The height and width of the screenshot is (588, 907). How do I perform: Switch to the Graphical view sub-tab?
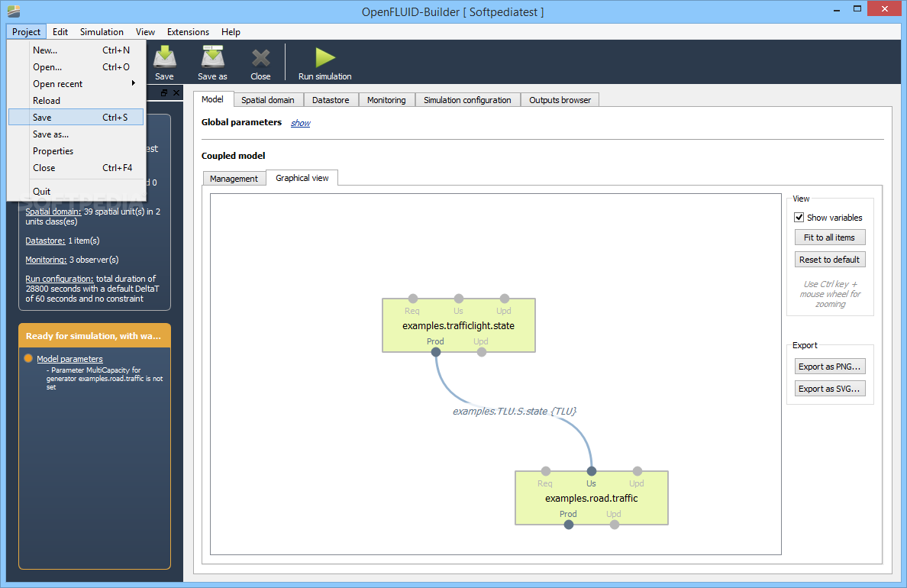point(302,178)
